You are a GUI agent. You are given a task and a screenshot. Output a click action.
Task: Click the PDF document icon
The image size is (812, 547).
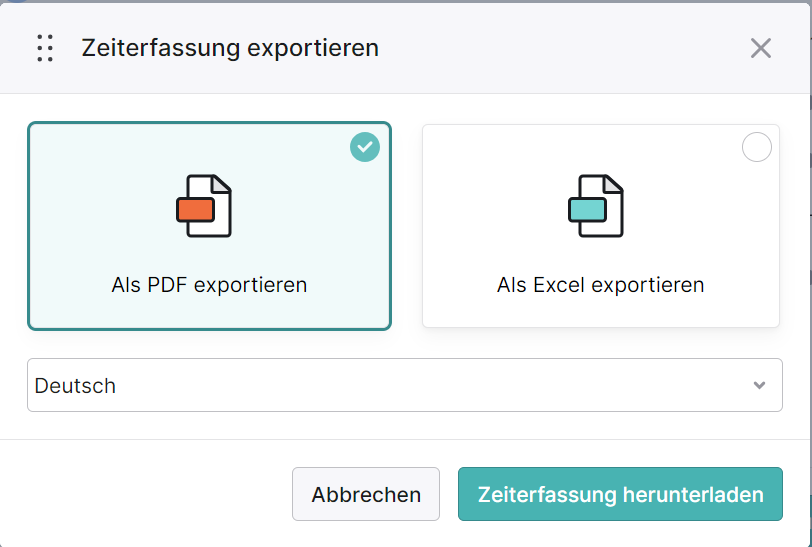[x=204, y=206]
